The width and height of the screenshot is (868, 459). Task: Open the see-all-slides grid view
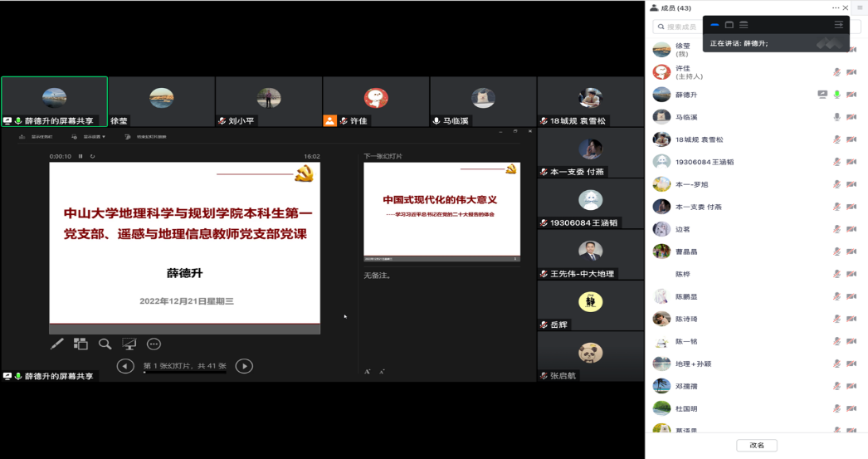click(x=80, y=344)
